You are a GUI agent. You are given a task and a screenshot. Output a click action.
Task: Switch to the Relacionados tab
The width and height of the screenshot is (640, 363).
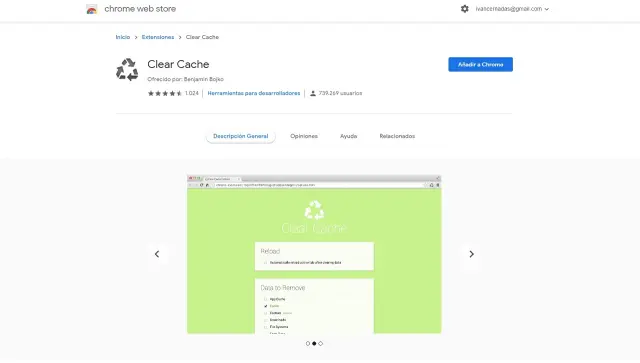pyautogui.click(x=397, y=136)
